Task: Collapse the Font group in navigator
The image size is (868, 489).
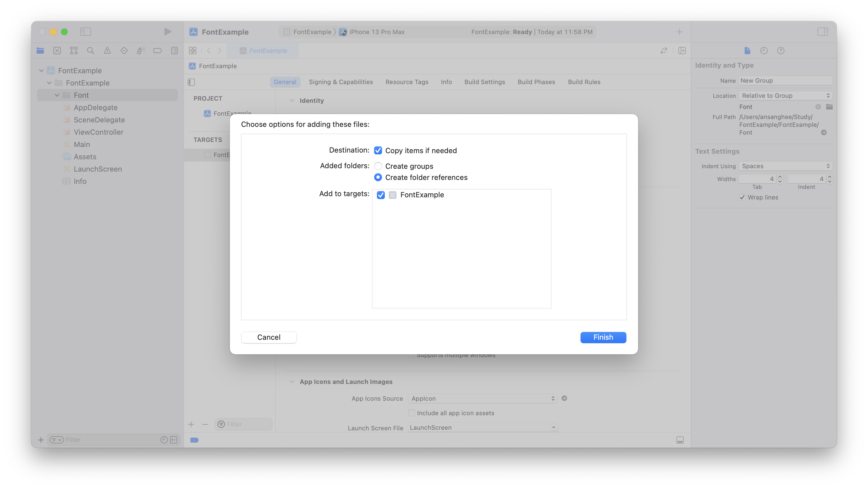Action: point(57,95)
